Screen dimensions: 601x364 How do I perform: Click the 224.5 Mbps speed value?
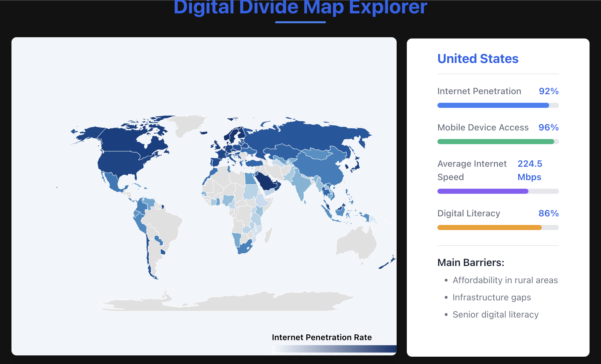[530, 170]
